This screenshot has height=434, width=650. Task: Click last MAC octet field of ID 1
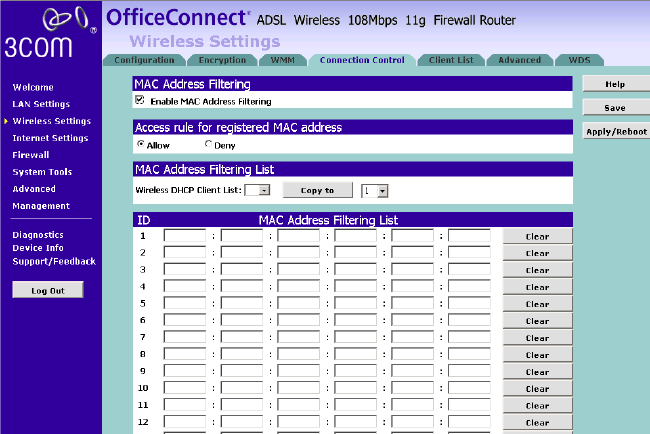pos(469,235)
